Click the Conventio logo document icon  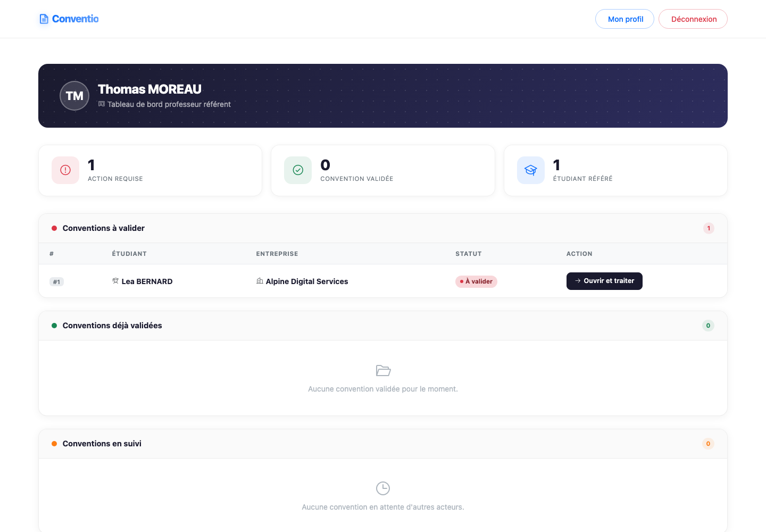tap(44, 19)
